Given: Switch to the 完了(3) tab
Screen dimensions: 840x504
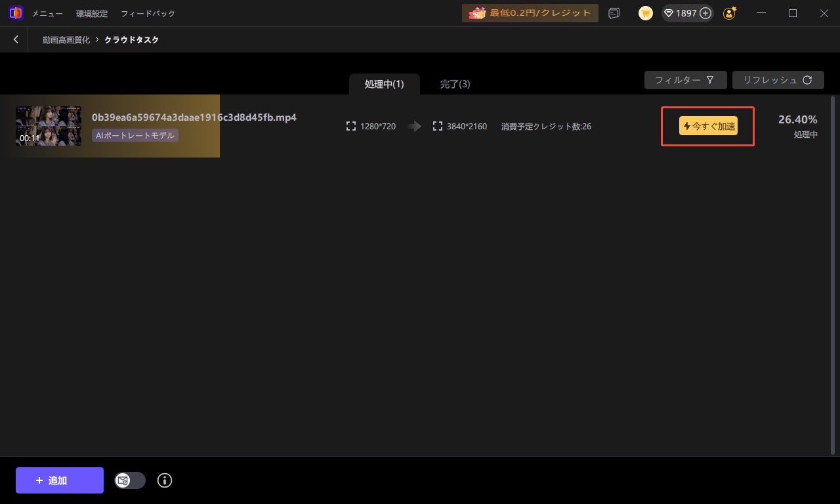Looking at the screenshot, I should tap(455, 84).
